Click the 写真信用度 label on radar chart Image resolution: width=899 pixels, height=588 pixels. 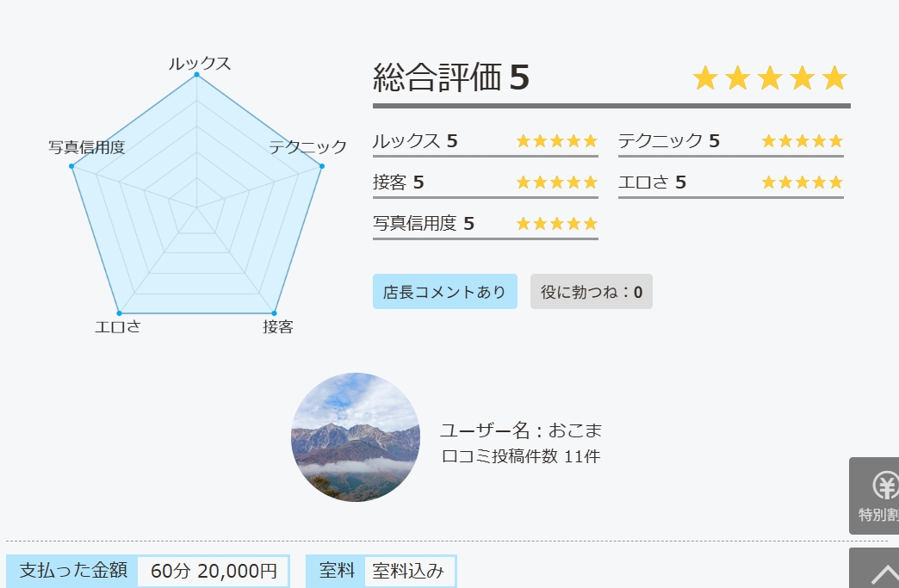[x=87, y=147]
